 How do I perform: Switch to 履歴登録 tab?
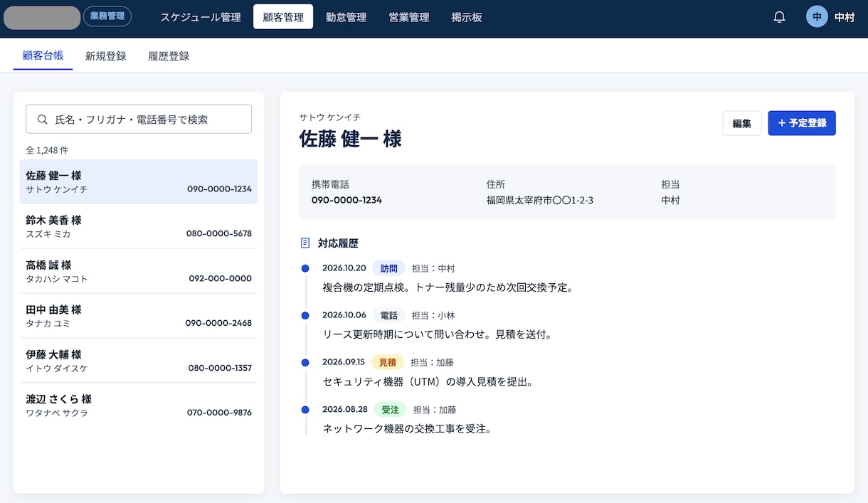click(169, 55)
